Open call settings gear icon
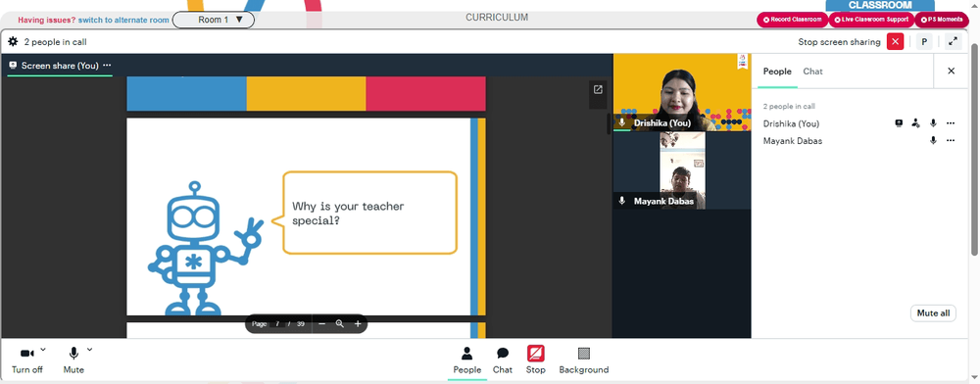980x384 pixels. (x=13, y=42)
